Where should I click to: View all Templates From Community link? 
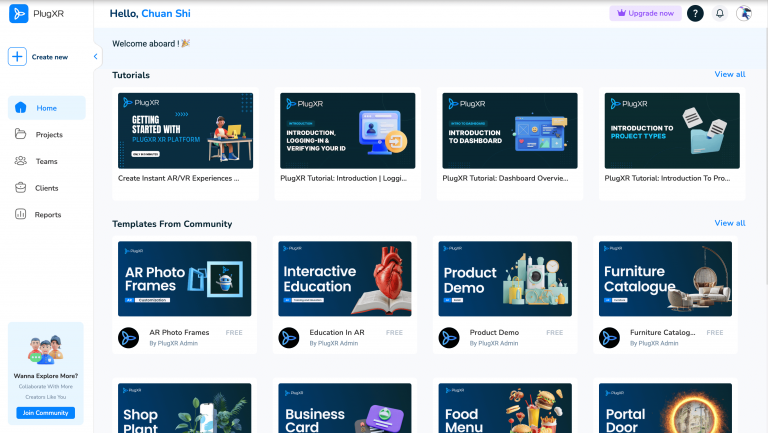[729, 223]
